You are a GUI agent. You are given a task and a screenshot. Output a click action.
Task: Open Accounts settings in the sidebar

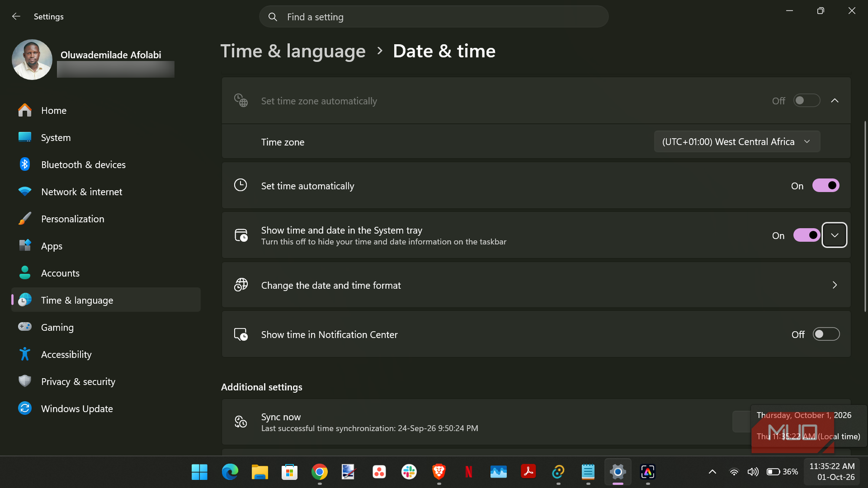(x=106, y=273)
